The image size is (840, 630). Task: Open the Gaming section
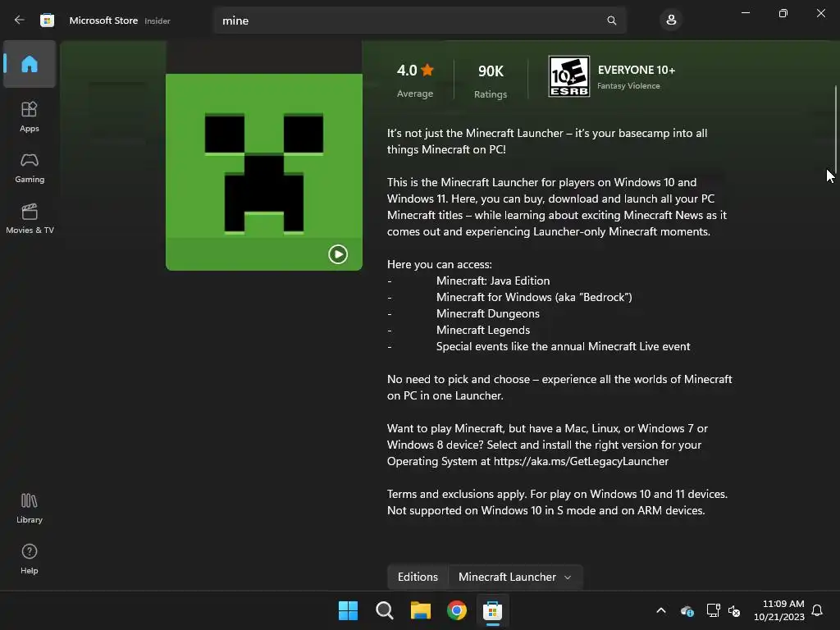pos(30,167)
